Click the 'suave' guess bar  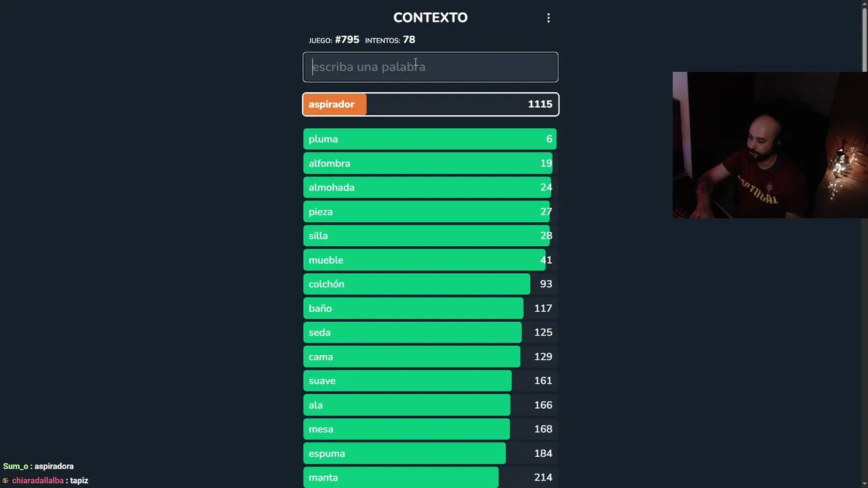pyautogui.click(x=430, y=381)
